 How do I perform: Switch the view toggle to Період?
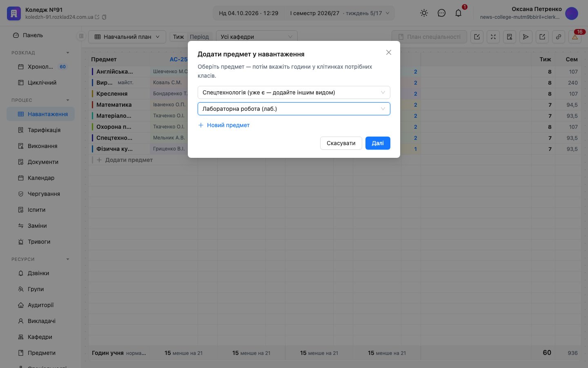tap(199, 37)
